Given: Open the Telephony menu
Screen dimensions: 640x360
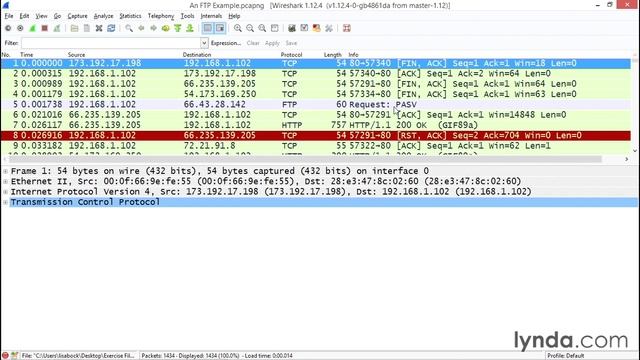Looking at the screenshot, I should 161,16.
